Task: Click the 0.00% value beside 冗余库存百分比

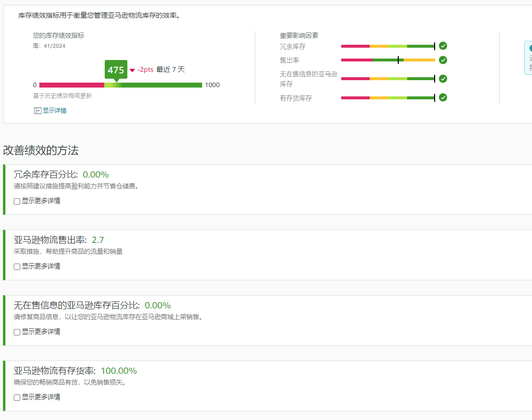Action: [96, 175]
